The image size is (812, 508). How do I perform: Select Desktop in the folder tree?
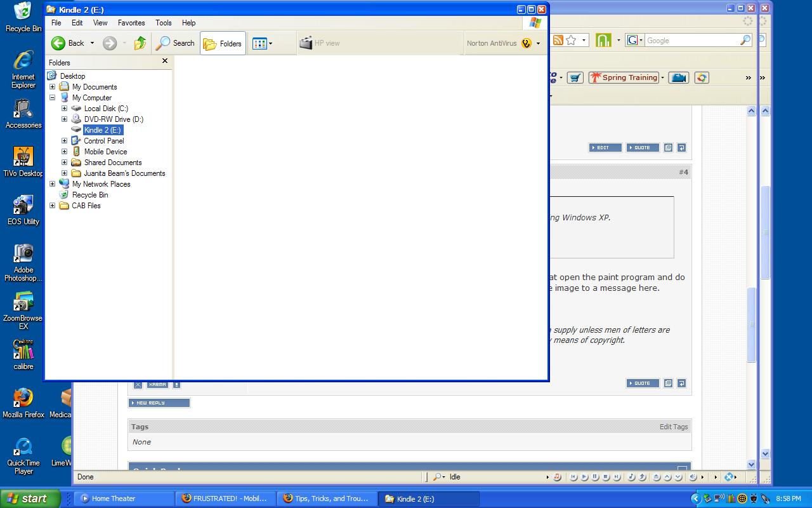pyautogui.click(x=72, y=76)
